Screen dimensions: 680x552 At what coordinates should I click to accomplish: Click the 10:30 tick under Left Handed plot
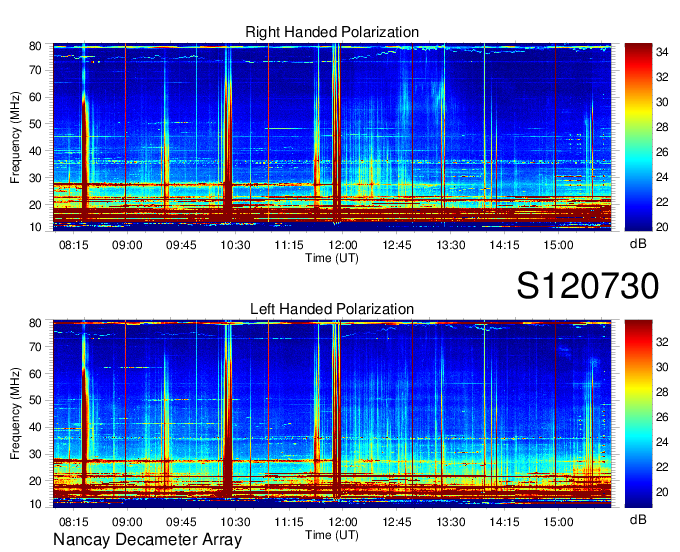pos(235,522)
